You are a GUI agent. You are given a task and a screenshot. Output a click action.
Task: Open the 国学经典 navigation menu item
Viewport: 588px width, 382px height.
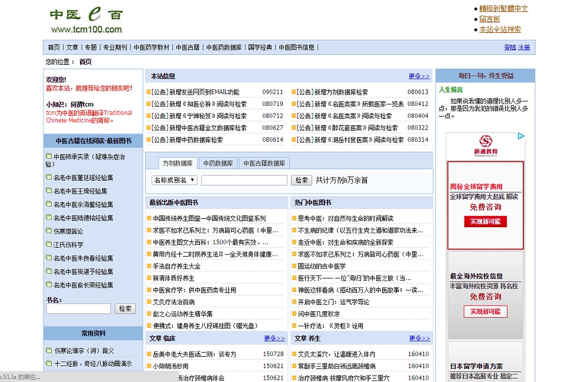pos(260,47)
